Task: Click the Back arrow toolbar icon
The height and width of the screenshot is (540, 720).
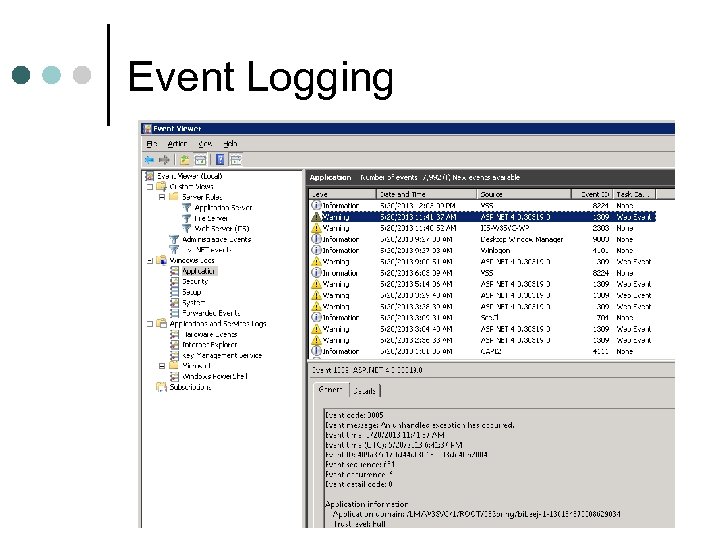Action: point(149,160)
